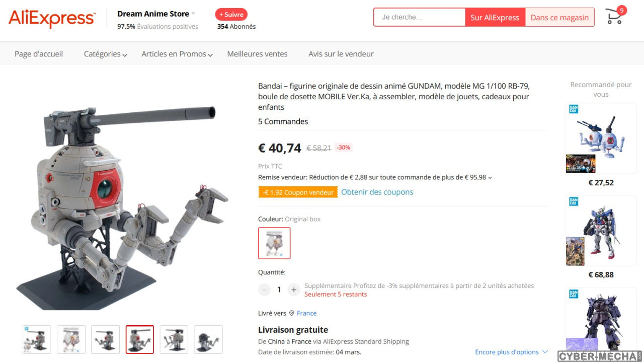Open the recommended item priced € 27,52
644x364 pixels.
(x=601, y=145)
